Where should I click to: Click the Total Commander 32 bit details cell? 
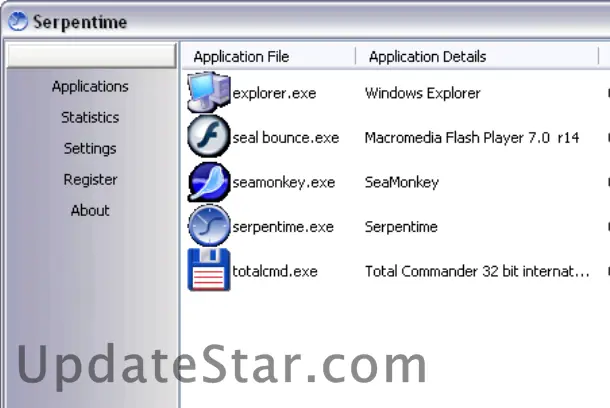pyautogui.click(x=477, y=271)
